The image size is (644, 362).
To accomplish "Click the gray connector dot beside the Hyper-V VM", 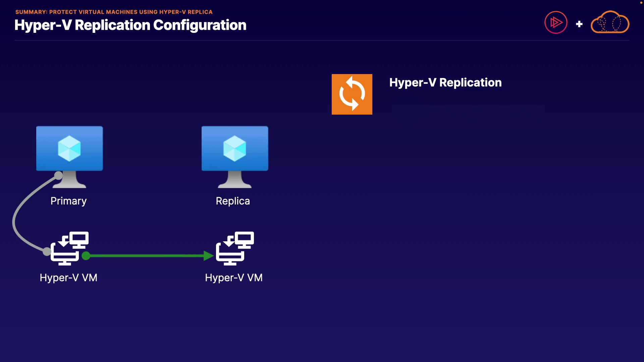I will [x=47, y=251].
